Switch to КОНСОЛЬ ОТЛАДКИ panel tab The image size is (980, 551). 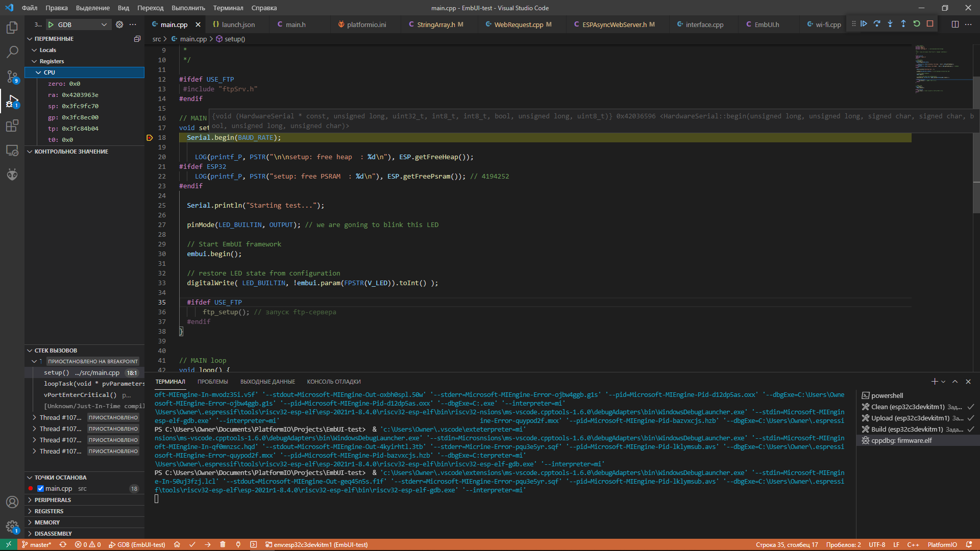tap(333, 382)
